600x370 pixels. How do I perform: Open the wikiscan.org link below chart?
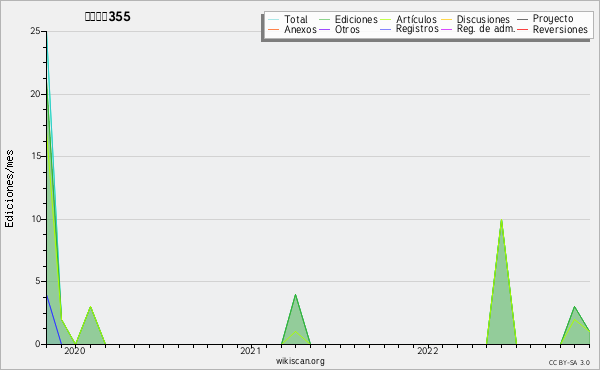300,361
